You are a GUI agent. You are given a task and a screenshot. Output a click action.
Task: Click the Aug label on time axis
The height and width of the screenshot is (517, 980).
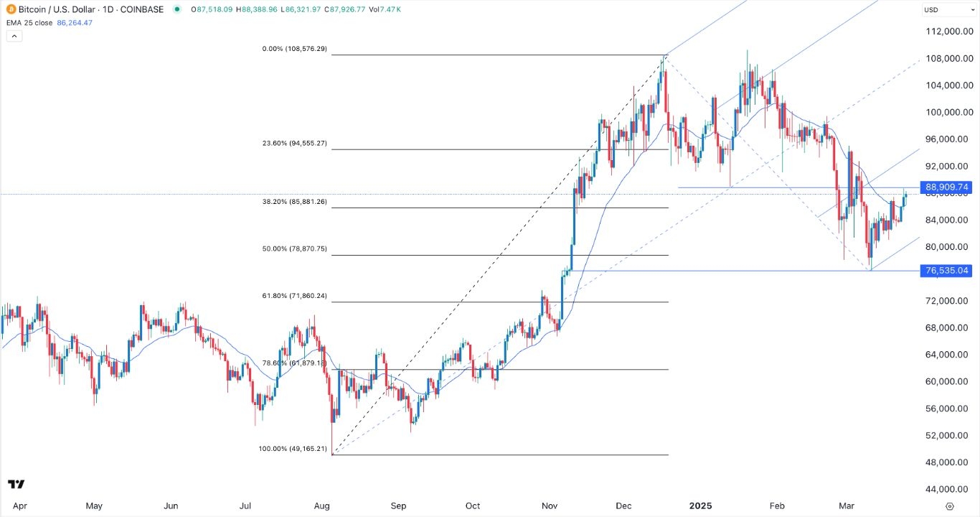[x=324, y=506]
